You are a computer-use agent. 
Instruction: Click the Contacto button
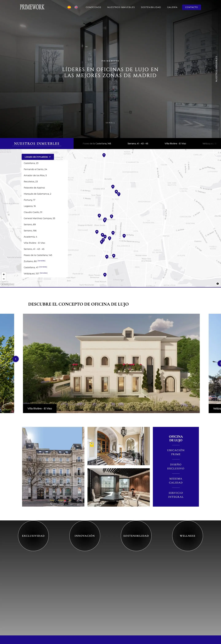coord(192,7)
